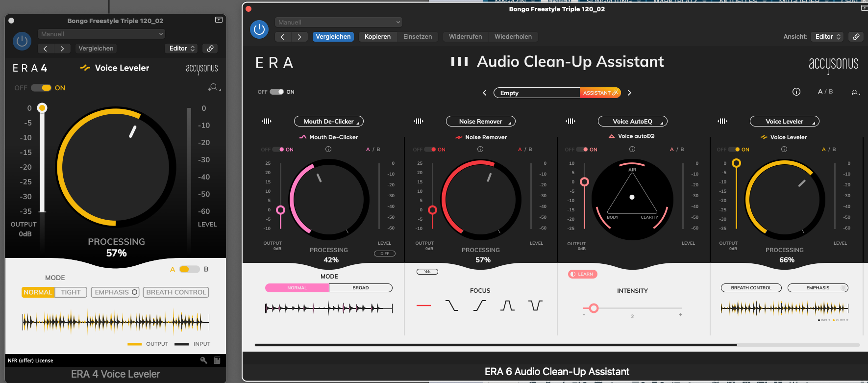The height and width of the screenshot is (383, 868).
Task: Click the reorder handle above Noise Remover
Action: point(419,121)
